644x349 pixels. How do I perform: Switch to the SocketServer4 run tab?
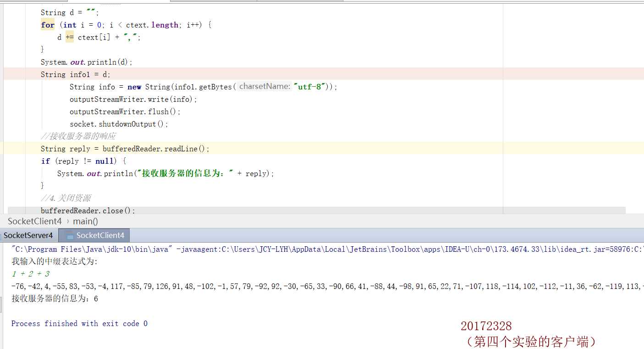(x=28, y=235)
